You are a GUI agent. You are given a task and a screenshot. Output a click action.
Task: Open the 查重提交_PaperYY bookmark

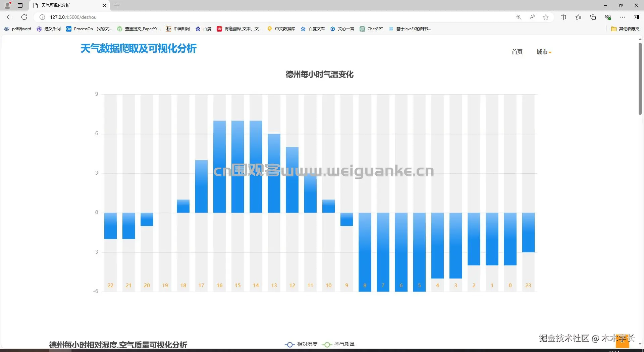[x=139, y=29]
